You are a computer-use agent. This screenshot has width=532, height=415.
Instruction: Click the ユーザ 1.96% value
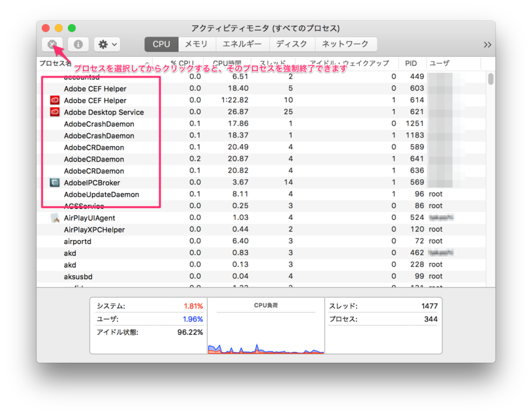click(x=193, y=319)
